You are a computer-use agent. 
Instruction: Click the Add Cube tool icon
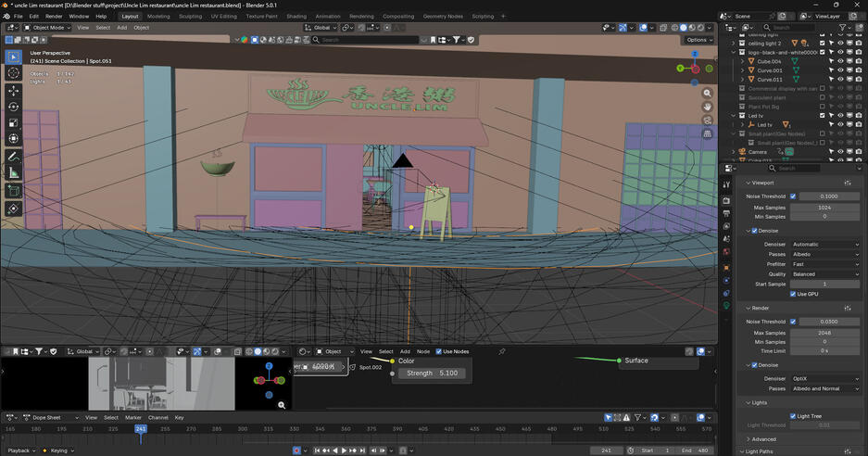pos(13,191)
